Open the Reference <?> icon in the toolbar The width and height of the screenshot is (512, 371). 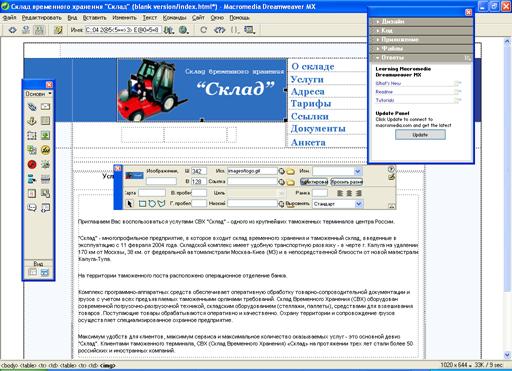point(220,30)
